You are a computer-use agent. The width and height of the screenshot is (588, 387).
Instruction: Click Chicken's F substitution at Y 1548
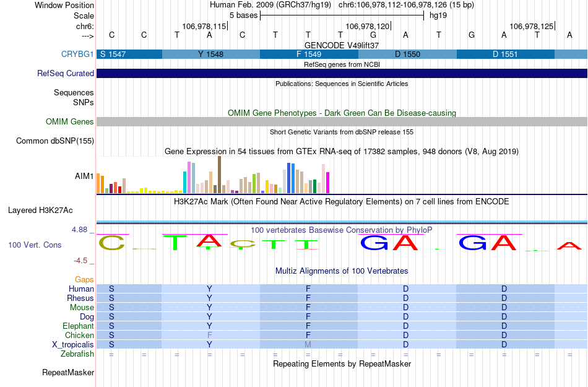(x=210, y=335)
